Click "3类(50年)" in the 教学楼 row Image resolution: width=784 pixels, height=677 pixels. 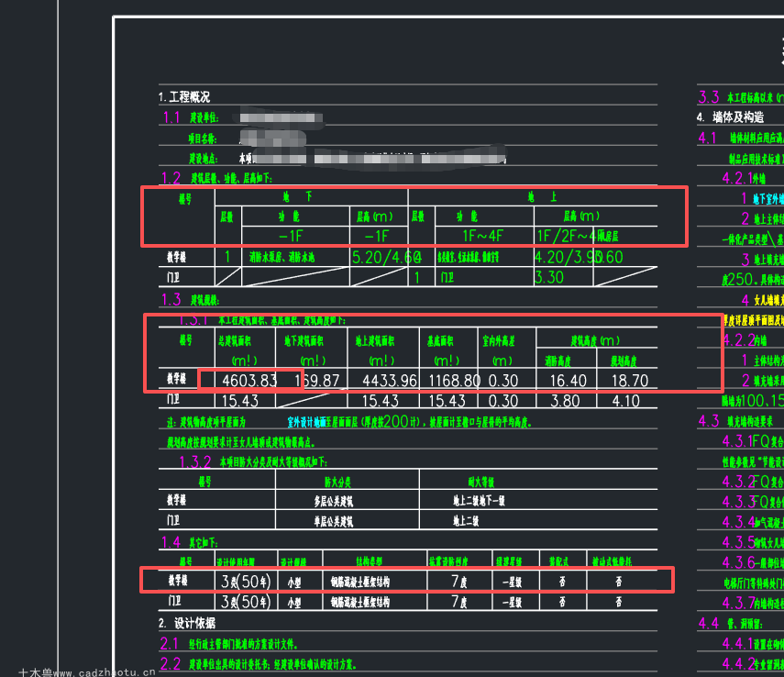(246, 582)
